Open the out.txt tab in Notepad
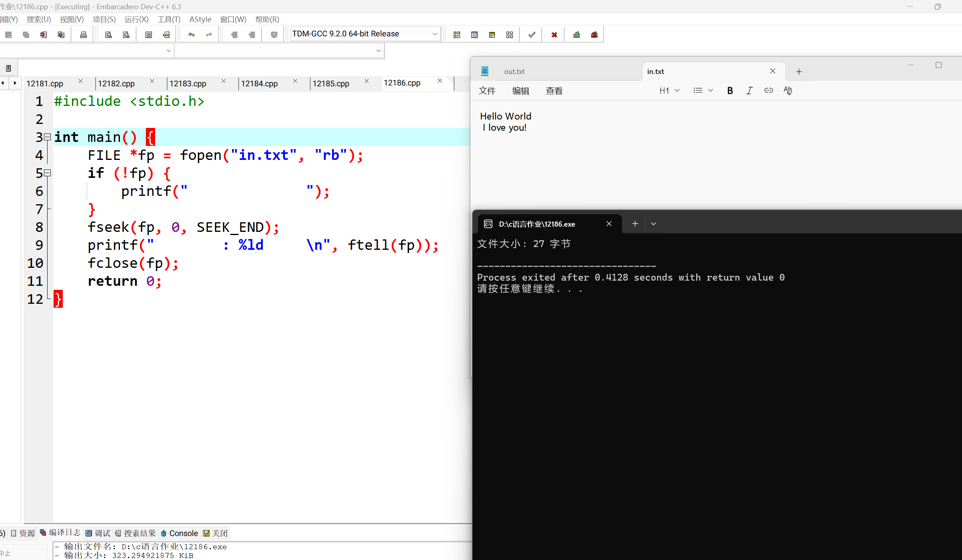The height and width of the screenshot is (560, 962). pyautogui.click(x=514, y=72)
